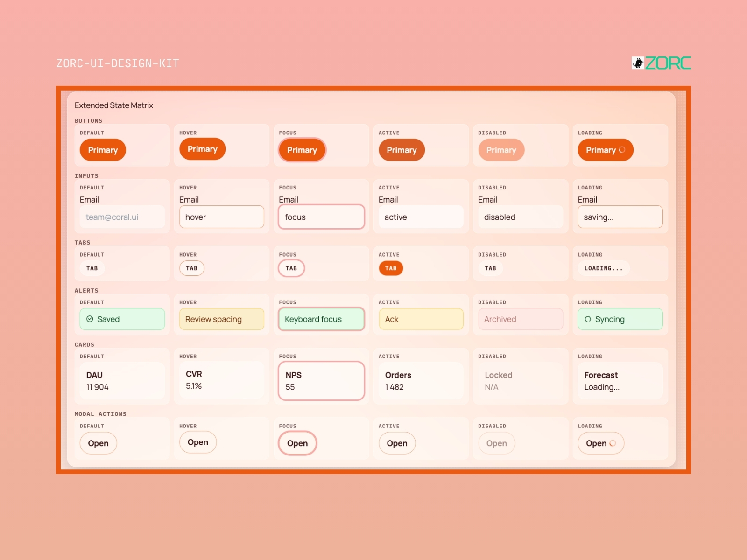
Task: Click the yellow Ack alert
Action: [x=421, y=319]
